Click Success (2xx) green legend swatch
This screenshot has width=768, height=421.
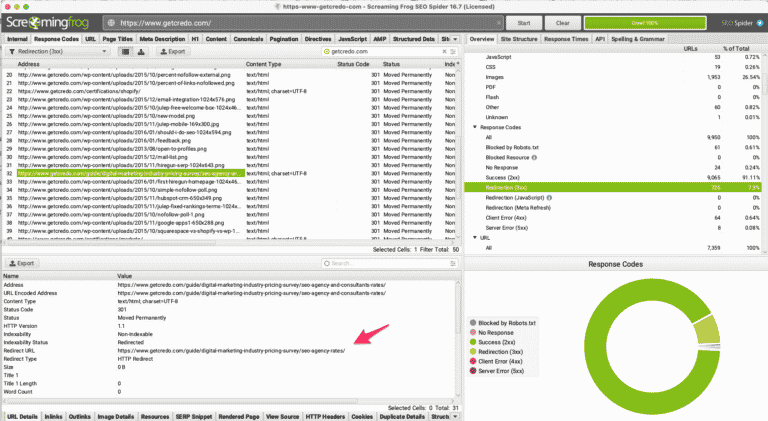click(473, 342)
